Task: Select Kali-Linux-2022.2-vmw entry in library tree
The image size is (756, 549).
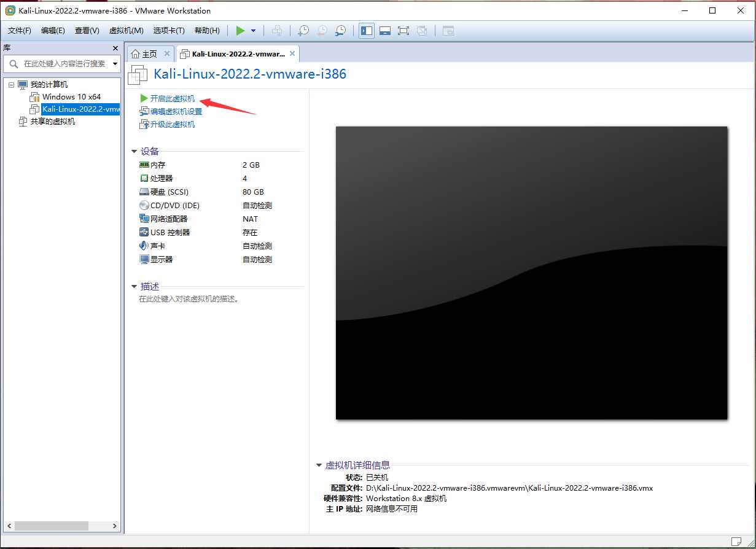Action: click(x=80, y=109)
